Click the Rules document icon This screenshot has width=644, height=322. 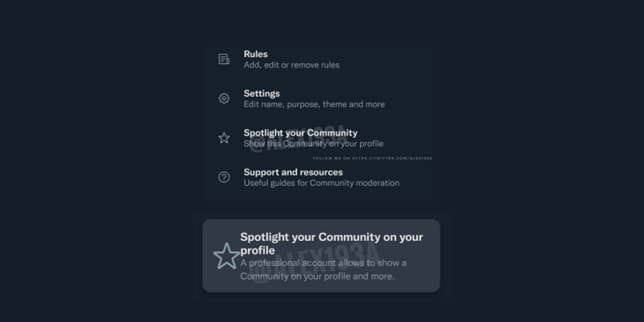pos(224,59)
